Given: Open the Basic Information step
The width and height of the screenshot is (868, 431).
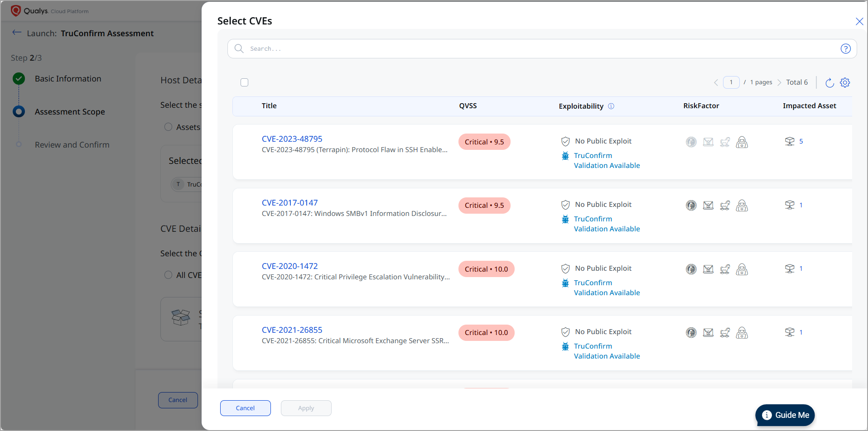Looking at the screenshot, I should coord(68,79).
